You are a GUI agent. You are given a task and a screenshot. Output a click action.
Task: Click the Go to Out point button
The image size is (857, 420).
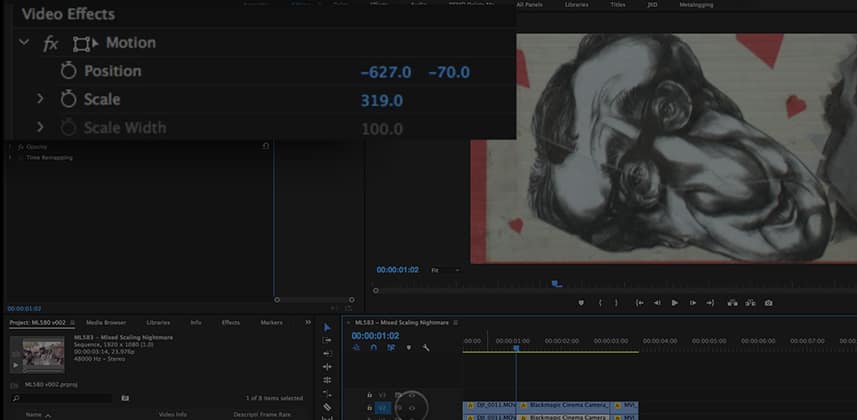click(x=710, y=303)
